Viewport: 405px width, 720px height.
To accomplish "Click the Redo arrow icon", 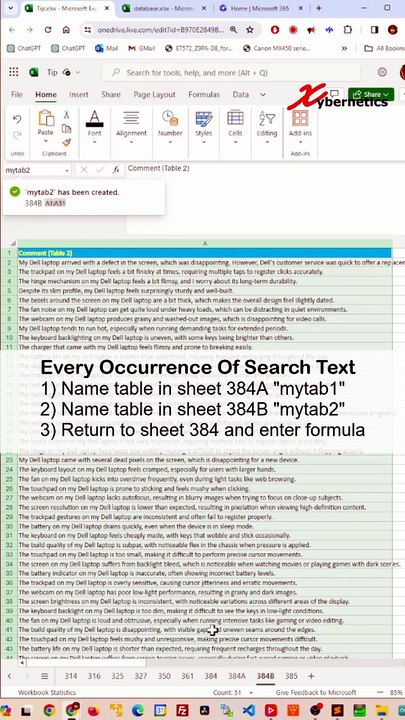I will 17,135.
